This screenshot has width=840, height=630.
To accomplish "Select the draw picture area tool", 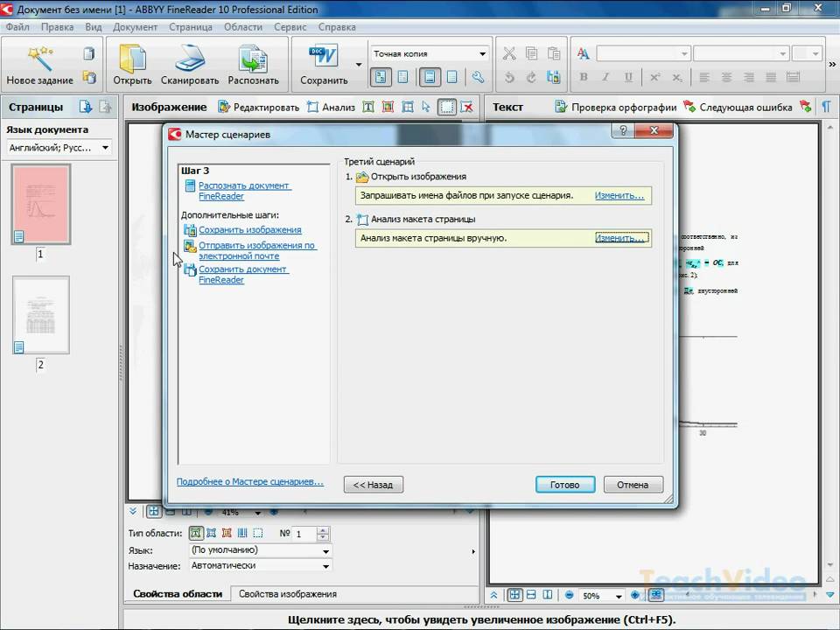I will click(x=388, y=107).
